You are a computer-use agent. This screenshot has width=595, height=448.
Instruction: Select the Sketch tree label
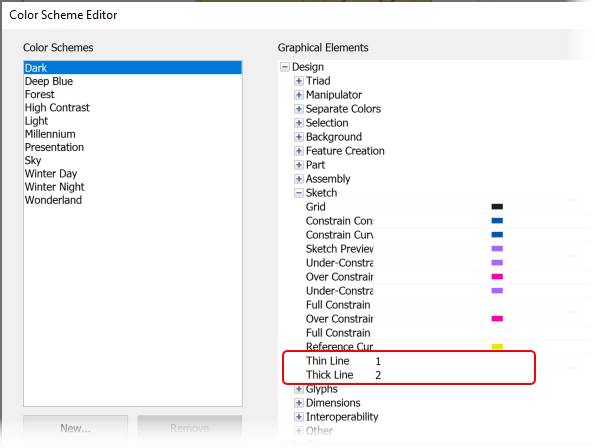pyautogui.click(x=321, y=193)
